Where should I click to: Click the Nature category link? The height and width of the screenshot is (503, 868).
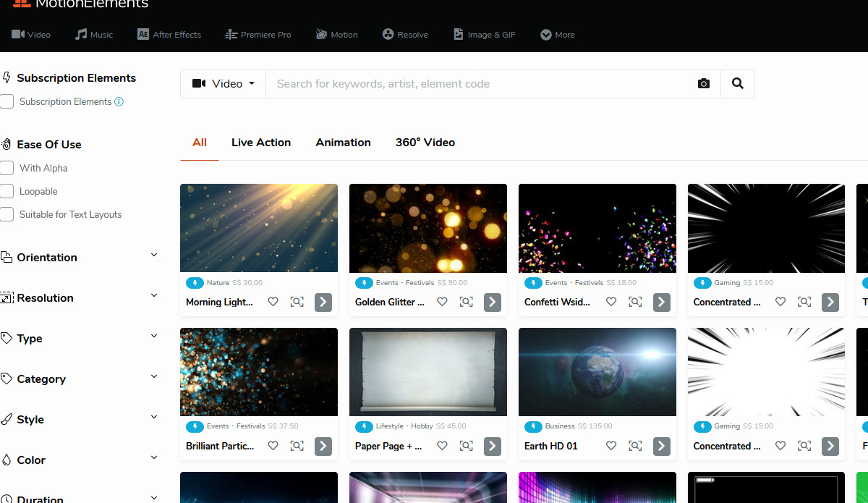(x=218, y=283)
